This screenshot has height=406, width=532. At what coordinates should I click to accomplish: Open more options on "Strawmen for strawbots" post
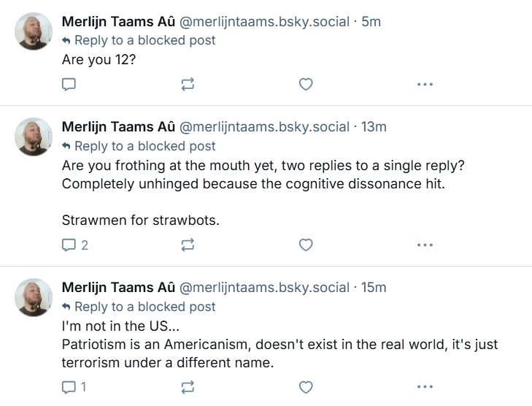(x=425, y=245)
